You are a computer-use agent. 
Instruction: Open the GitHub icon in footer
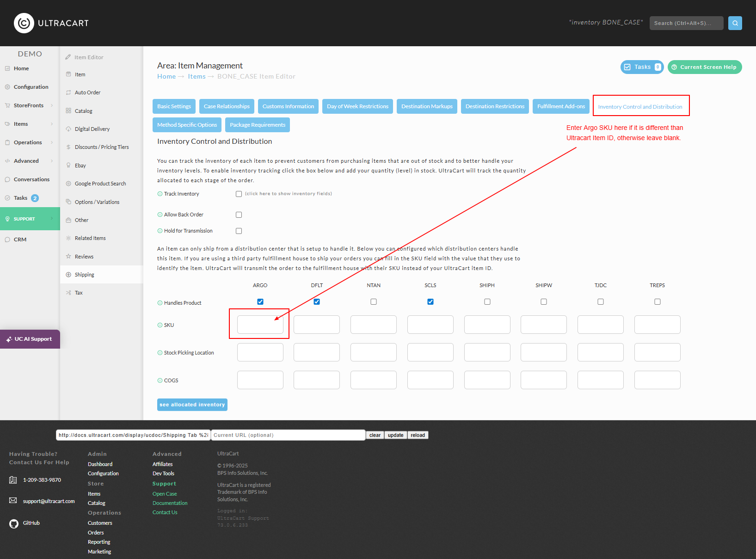click(x=14, y=523)
